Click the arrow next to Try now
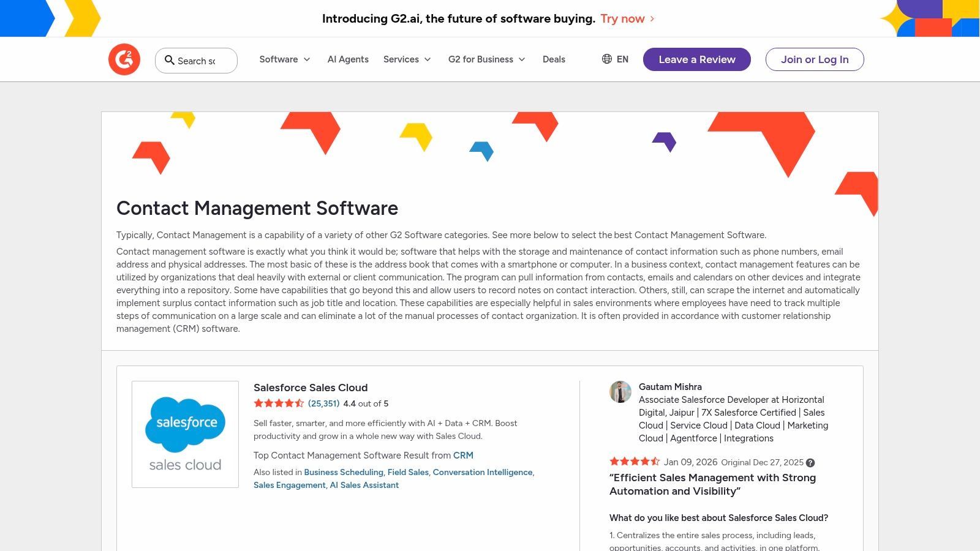This screenshot has height=551, width=980. (x=652, y=18)
